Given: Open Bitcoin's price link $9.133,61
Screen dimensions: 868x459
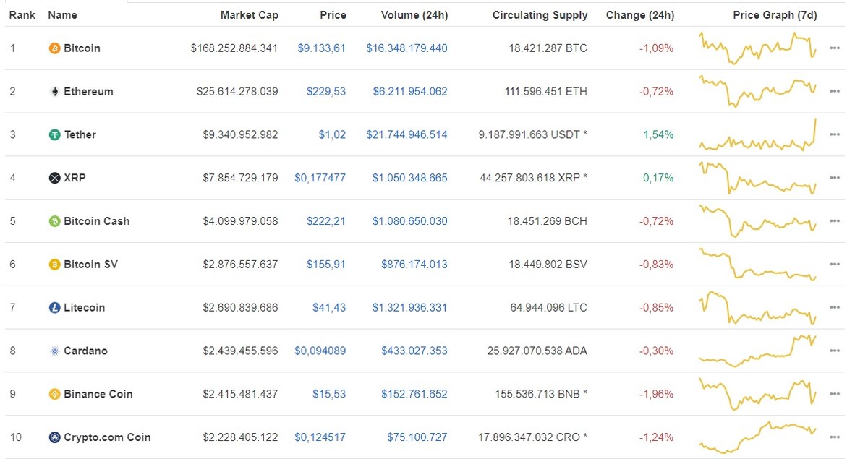Looking at the screenshot, I should [x=323, y=48].
